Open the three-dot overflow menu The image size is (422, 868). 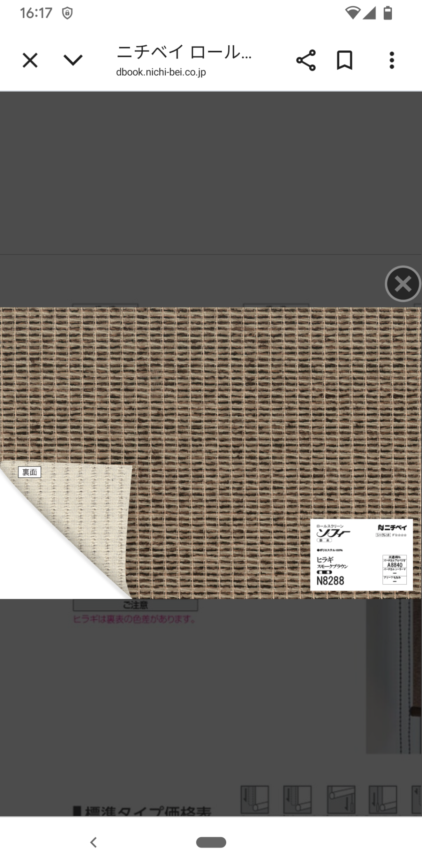coord(392,60)
